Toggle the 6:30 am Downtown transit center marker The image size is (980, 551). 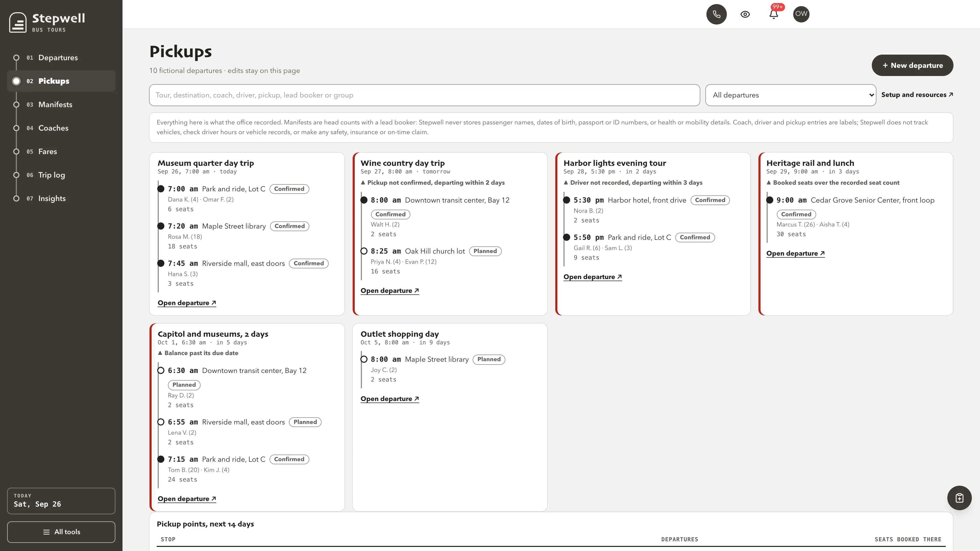point(161,370)
